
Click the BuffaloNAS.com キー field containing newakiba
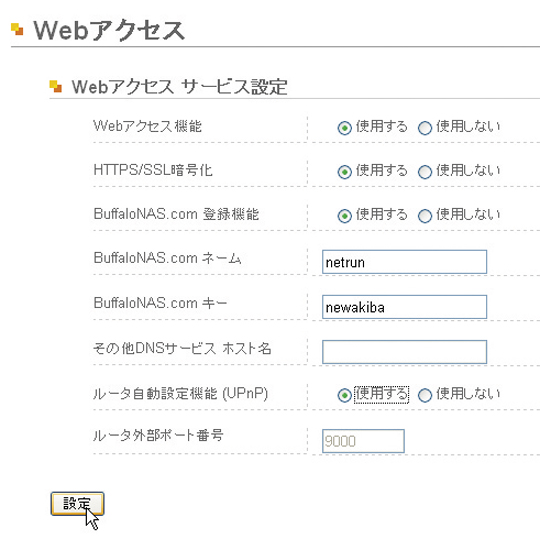tap(404, 307)
